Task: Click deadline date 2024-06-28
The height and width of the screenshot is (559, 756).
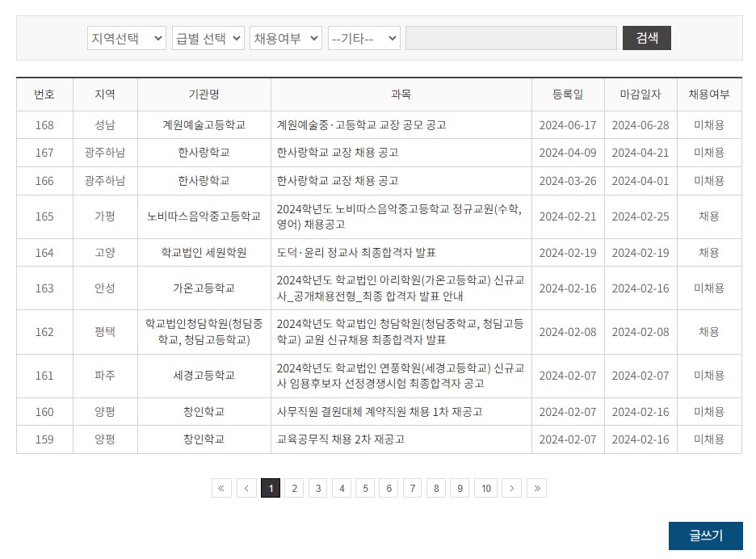Action: 640,125
